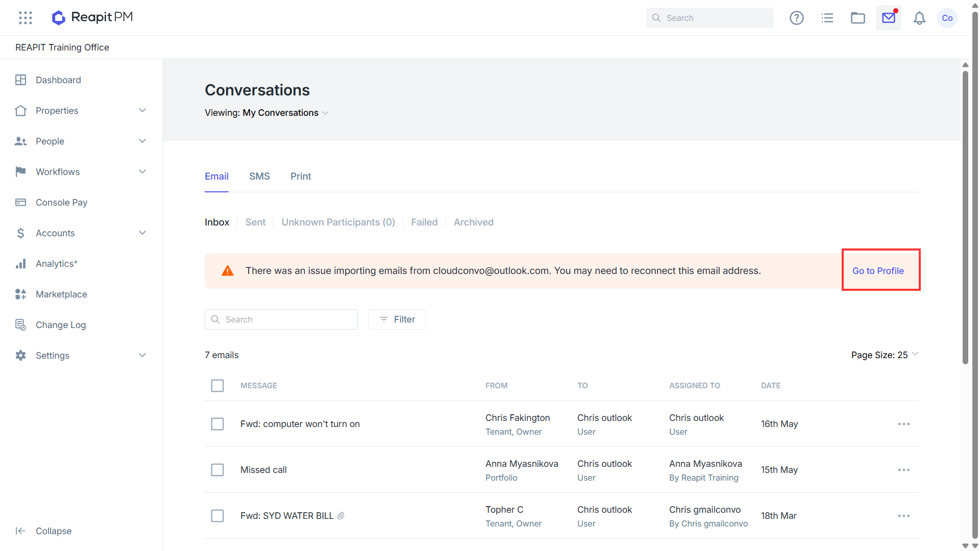
Task: Open more options for Missed call email
Action: coord(904,470)
